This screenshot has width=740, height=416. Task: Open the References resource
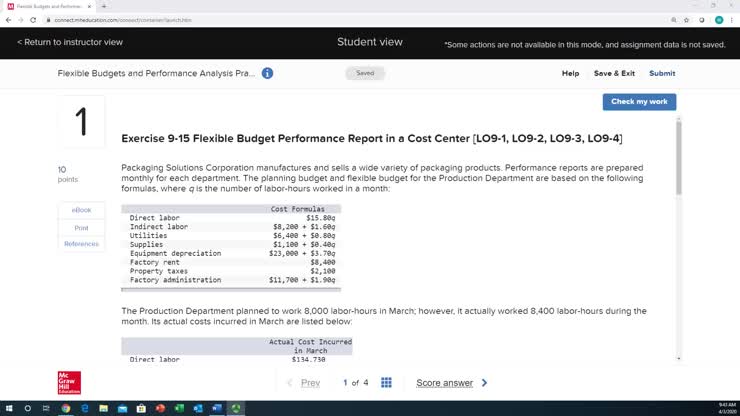[81, 244]
